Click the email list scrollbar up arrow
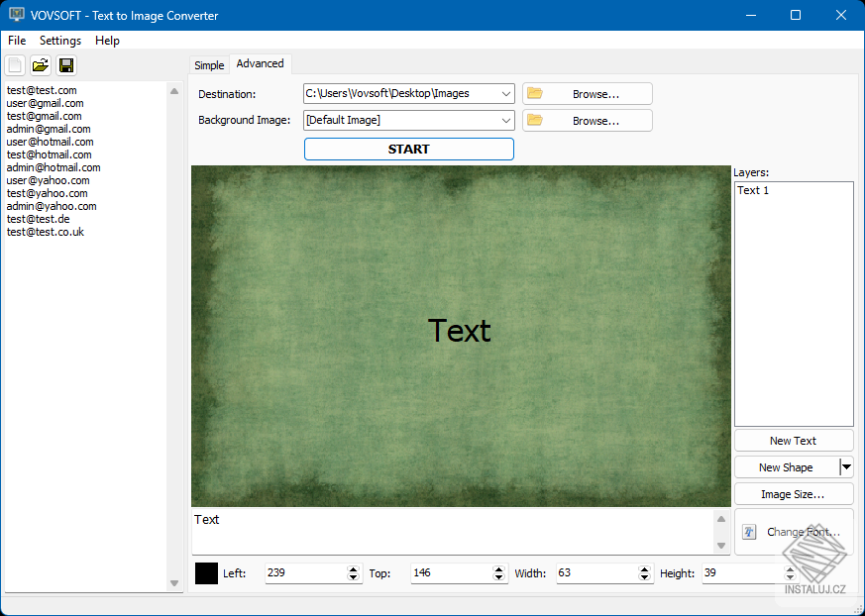Image resolution: width=865 pixels, height=616 pixels. click(x=174, y=91)
